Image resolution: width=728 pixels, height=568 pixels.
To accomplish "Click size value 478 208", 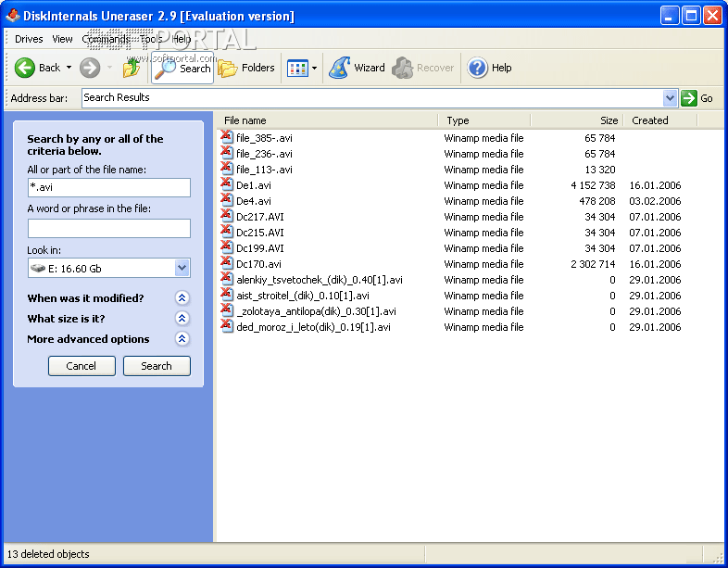I will click(597, 201).
